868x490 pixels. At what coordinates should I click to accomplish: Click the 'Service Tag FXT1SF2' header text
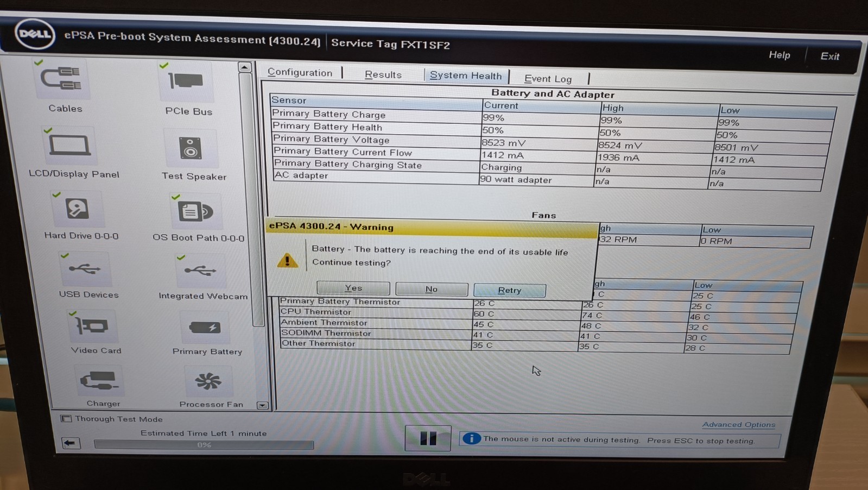pyautogui.click(x=391, y=44)
